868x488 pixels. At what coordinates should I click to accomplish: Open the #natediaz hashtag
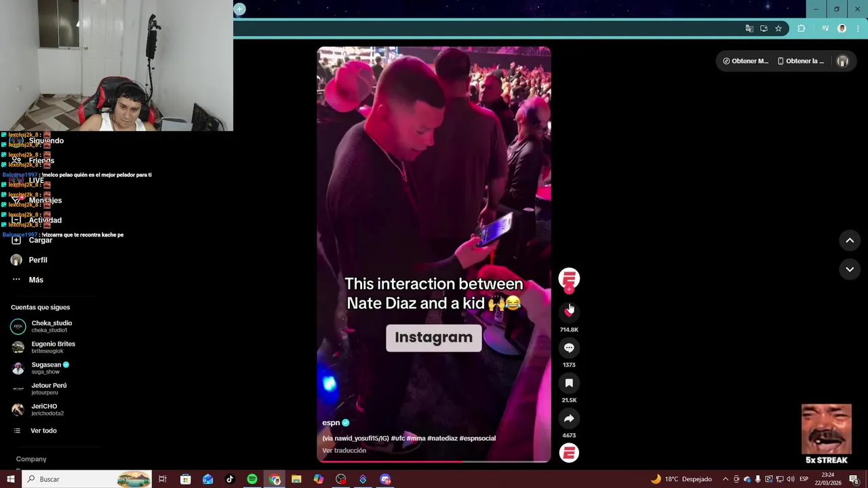442,439
